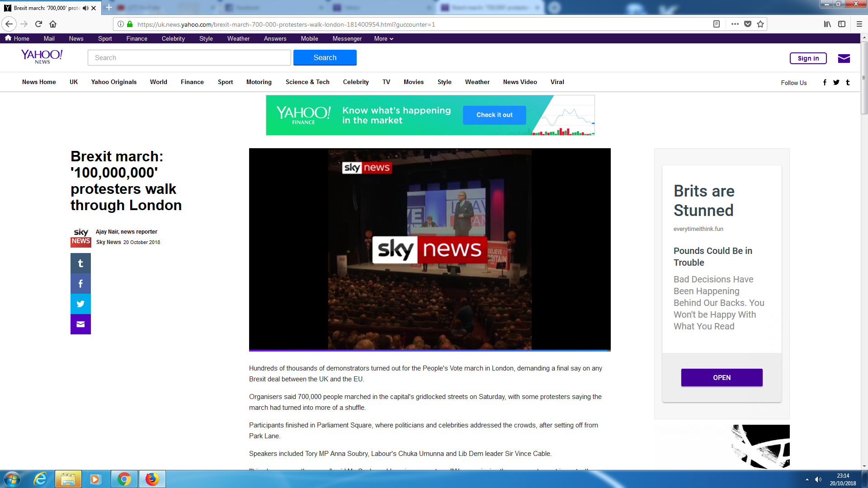Bookmark this page with the star icon
Screen dimensions: 868x488
(x=760, y=24)
